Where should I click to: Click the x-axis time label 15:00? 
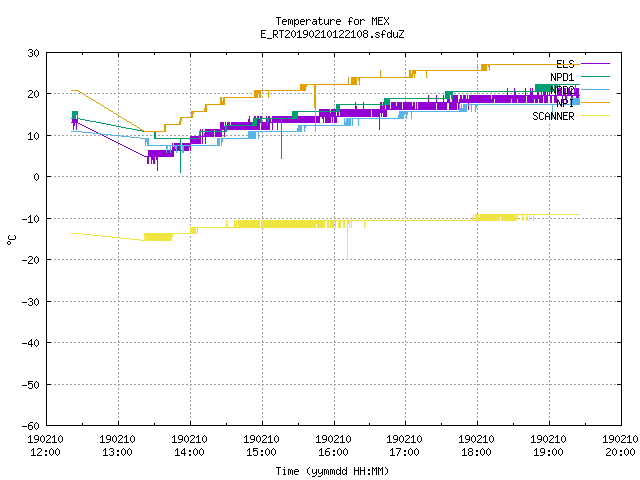261,452
